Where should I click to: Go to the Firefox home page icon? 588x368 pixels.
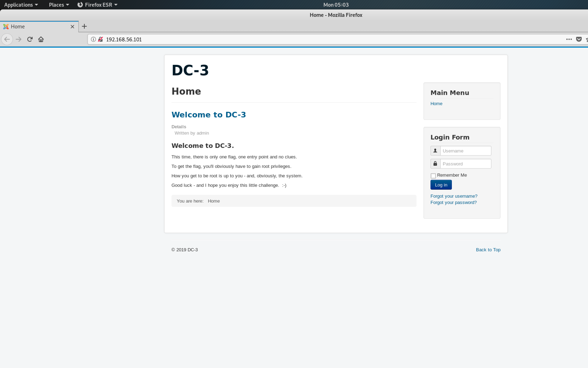[41, 39]
